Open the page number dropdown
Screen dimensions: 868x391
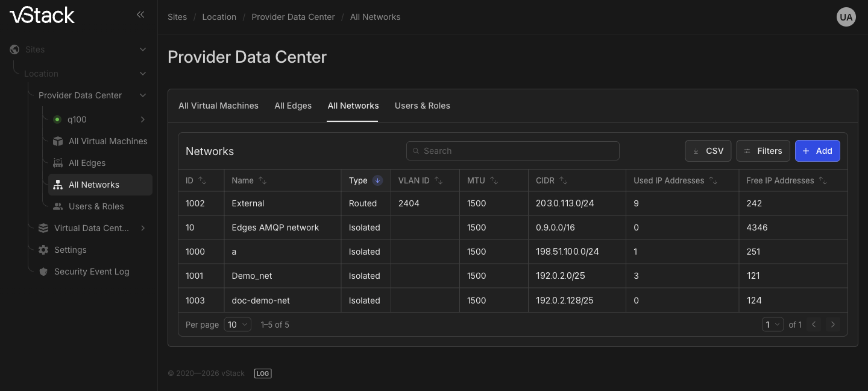773,325
